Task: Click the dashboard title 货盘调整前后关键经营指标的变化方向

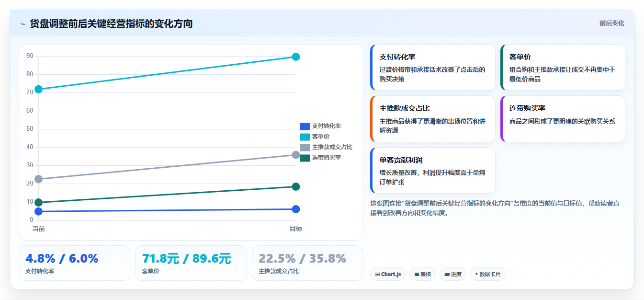Action: [111, 23]
